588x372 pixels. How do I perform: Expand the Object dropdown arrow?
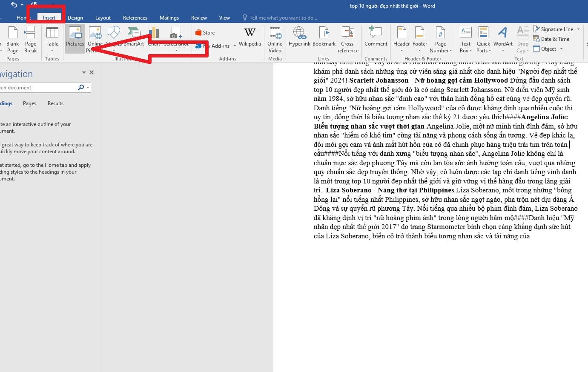561,49
